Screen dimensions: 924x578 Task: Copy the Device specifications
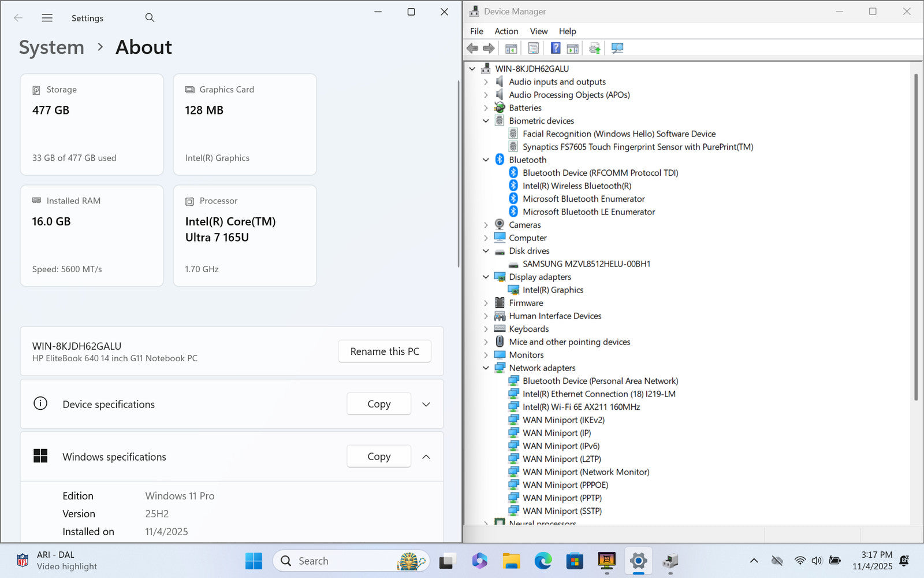pyautogui.click(x=379, y=404)
